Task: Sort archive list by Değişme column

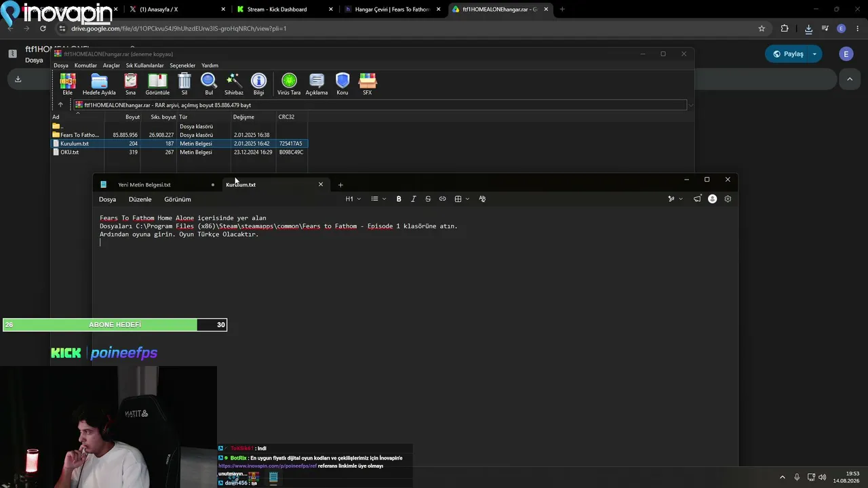Action: click(x=254, y=117)
